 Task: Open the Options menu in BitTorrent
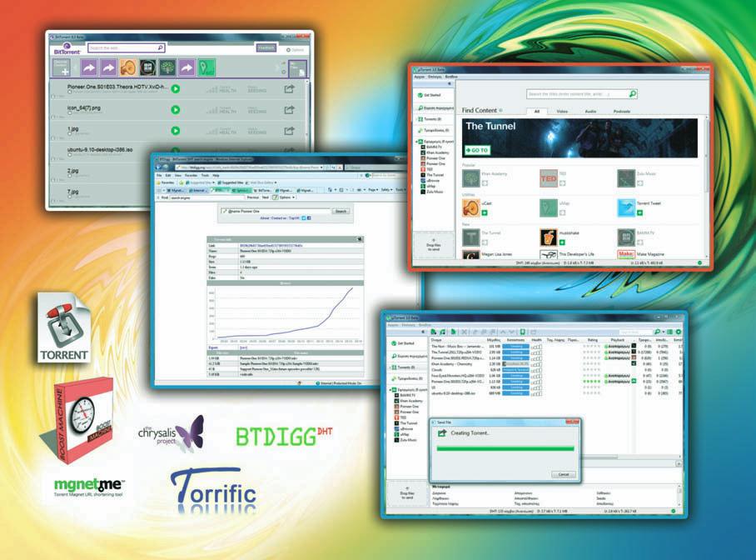(x=295, y=49)
